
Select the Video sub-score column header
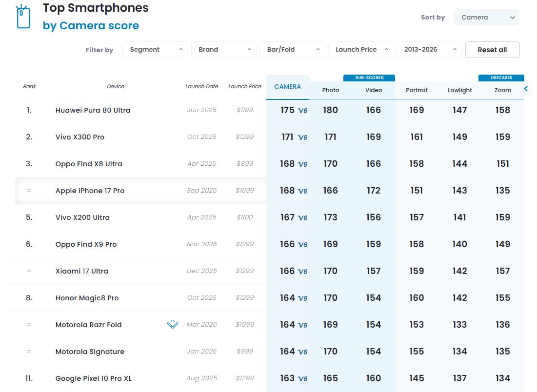tap(373, 90)
